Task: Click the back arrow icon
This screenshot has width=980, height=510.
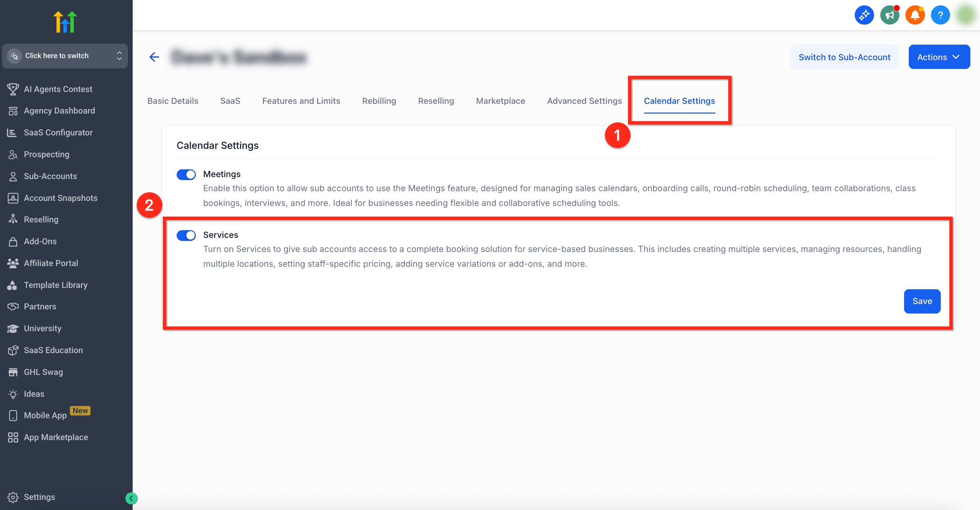Action: point(154,57)
